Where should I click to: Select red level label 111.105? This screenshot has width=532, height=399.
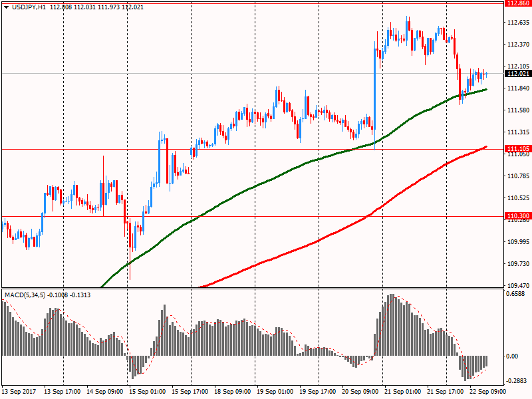pyautogui.click(x=518, y=148)
